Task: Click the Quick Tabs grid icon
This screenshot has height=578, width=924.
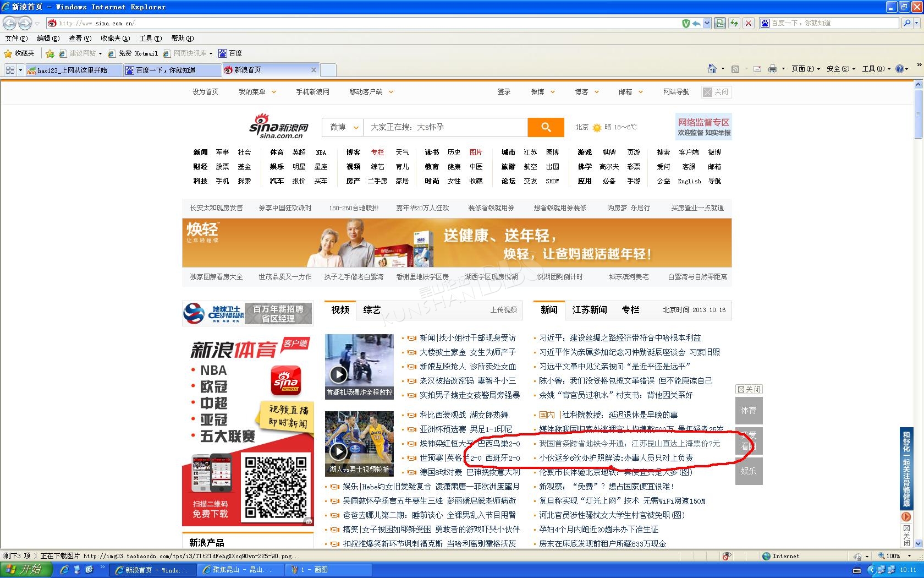Action: pyautogui.click(x=10, y=70)
